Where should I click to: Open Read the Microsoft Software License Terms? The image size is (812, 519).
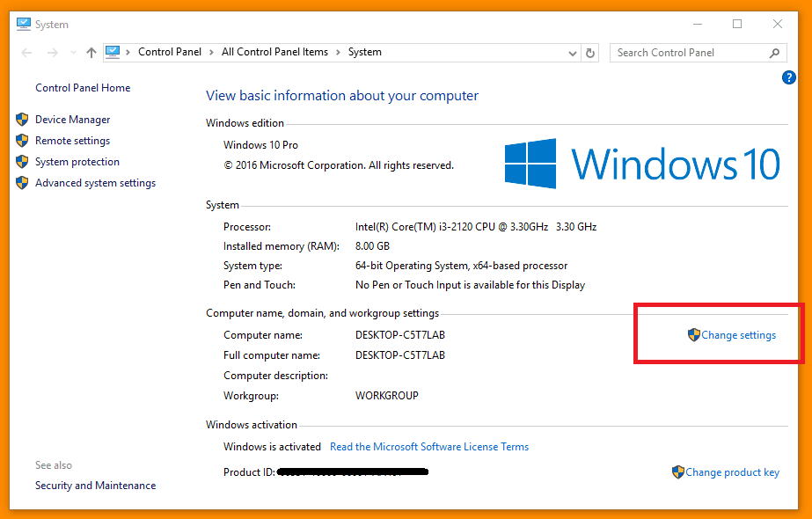tap(429, 447)
